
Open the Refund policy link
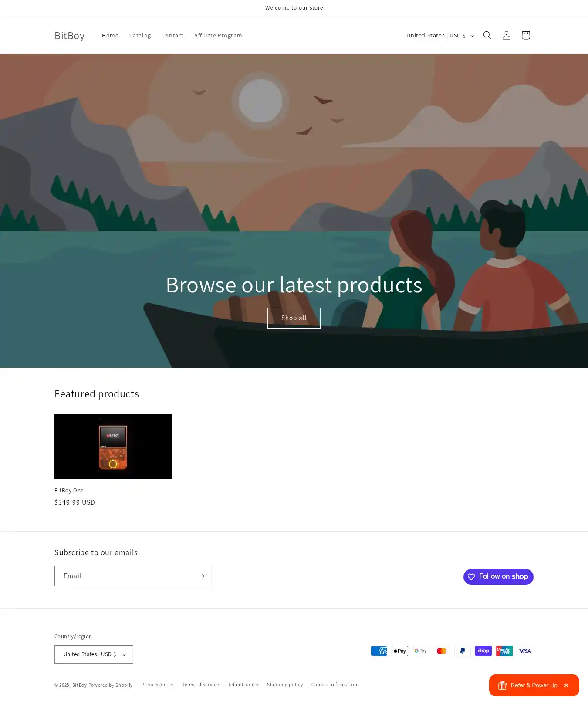pos(243,685)
